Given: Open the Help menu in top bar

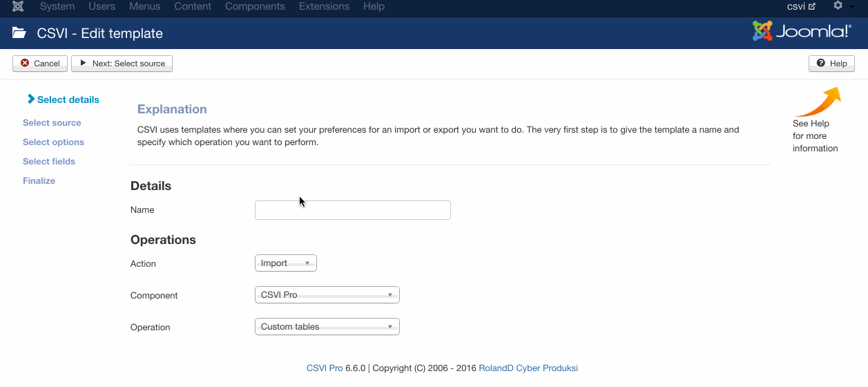Looking at the screenshot, I should [x=374, y=6].
